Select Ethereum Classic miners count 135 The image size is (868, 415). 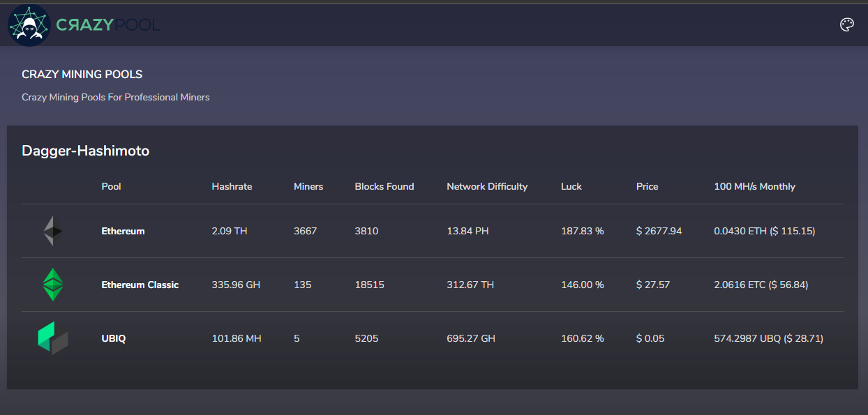[303, 285]
